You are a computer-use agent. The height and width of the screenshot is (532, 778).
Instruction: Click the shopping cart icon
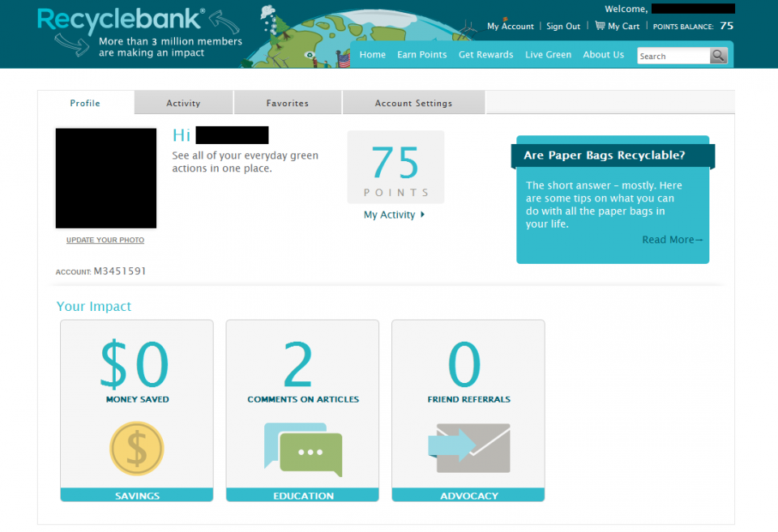click(x=600, y=26)
